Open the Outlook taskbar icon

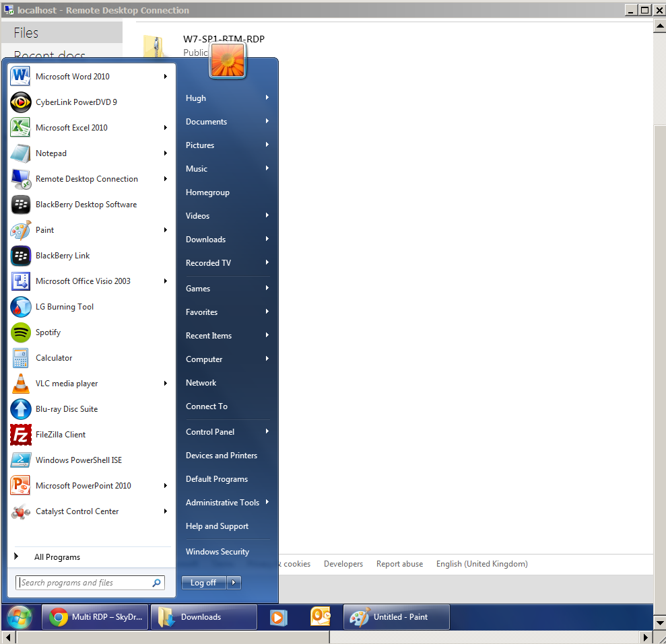(320, 616)
